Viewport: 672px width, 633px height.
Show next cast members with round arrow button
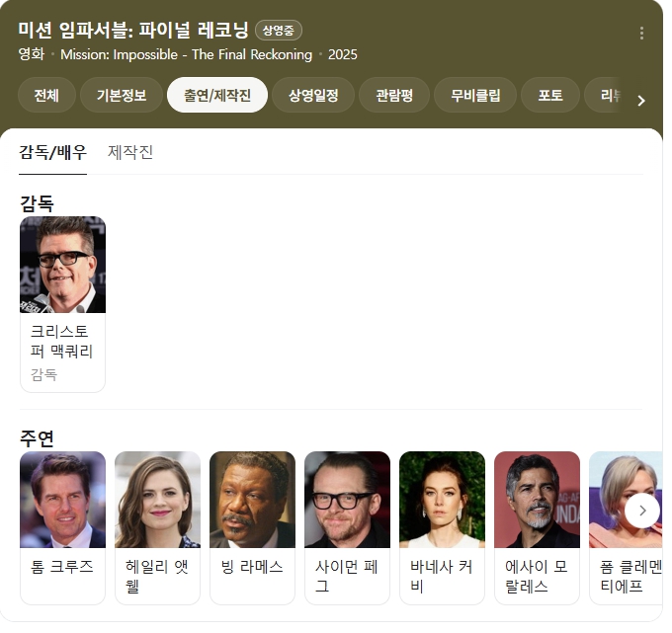pyautogui.click(x=642, y=511)
